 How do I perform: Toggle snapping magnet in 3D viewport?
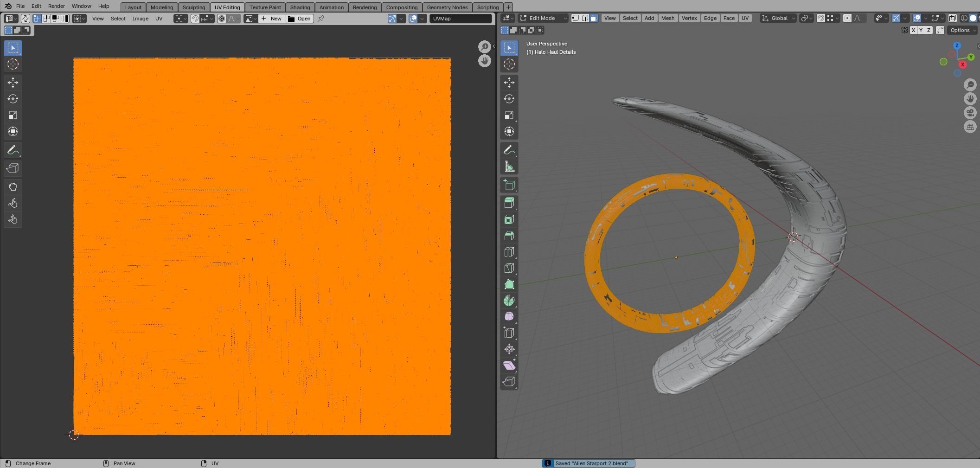[820, 18]
